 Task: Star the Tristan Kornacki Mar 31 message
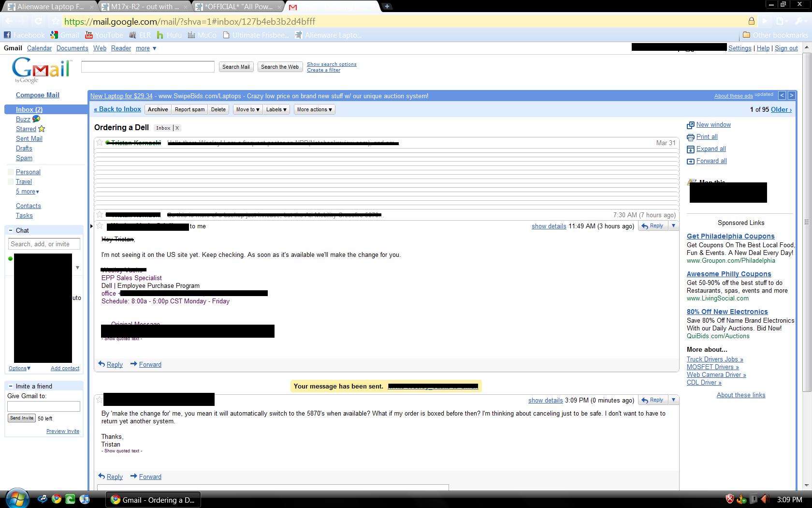click(100, 142)
